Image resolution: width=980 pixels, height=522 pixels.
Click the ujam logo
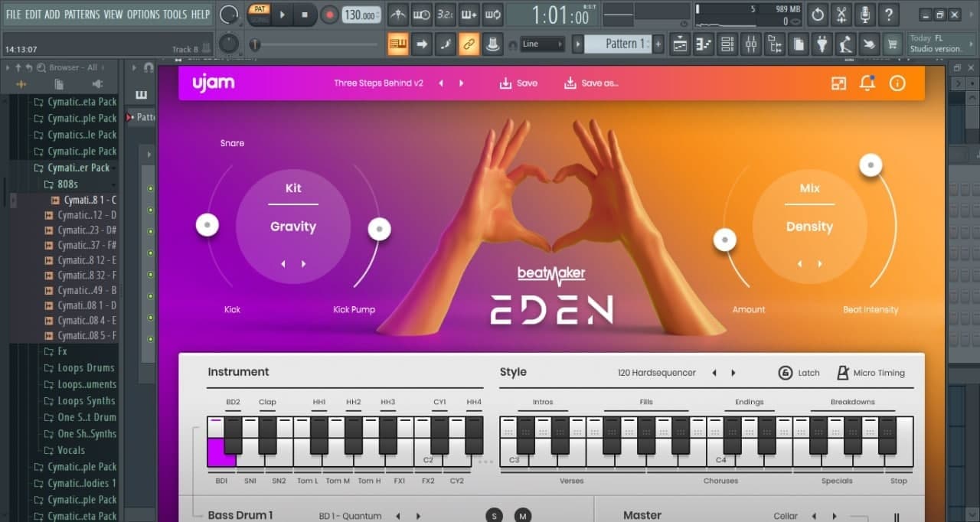pyautogui.click(x=213, y=83)
